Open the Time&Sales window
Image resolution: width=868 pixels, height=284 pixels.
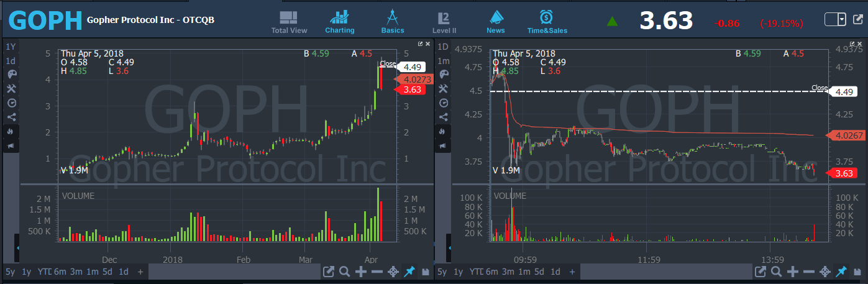[547, 22]
